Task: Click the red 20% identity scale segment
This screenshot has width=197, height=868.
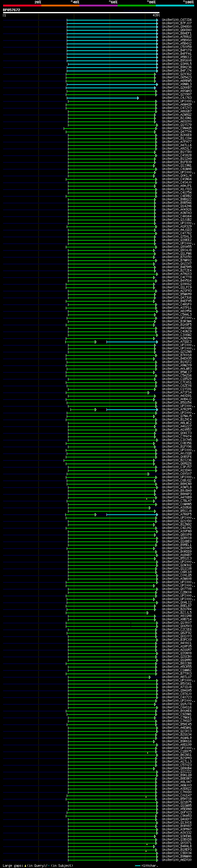Action: pyautogui.click(x=22, y=6)
